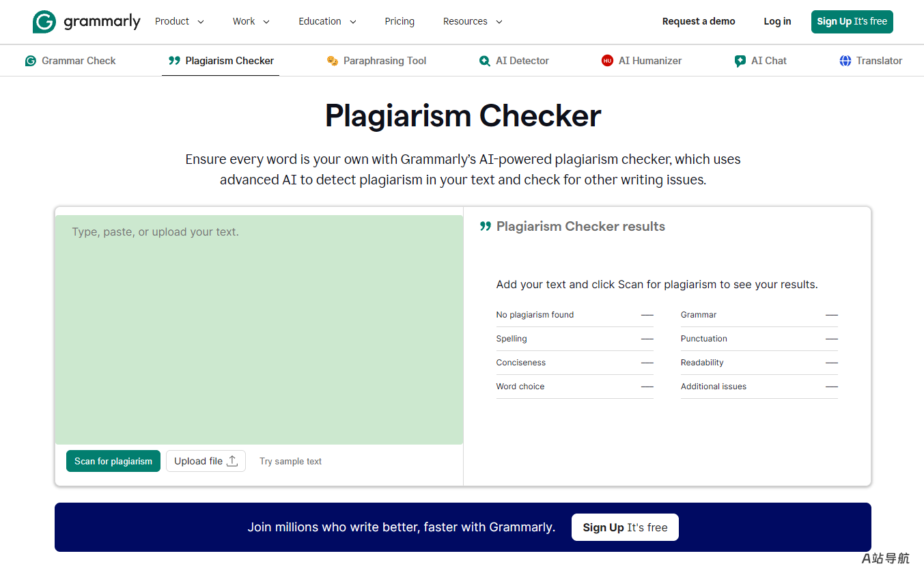Image resolution: width=924 pixels, height=588 pixels.
Task: Click the Plagiarism Checker quote-mark tab icon
Action: point(174,61)
